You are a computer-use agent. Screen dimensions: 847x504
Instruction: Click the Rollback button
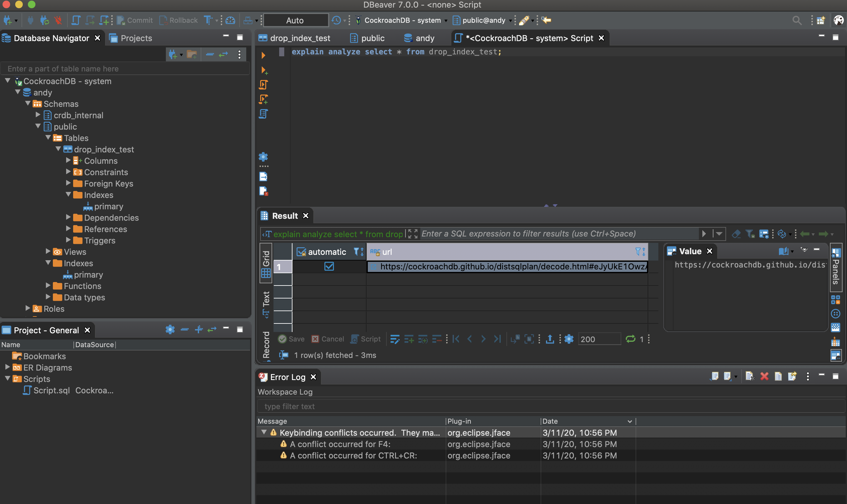coord(179,20)
